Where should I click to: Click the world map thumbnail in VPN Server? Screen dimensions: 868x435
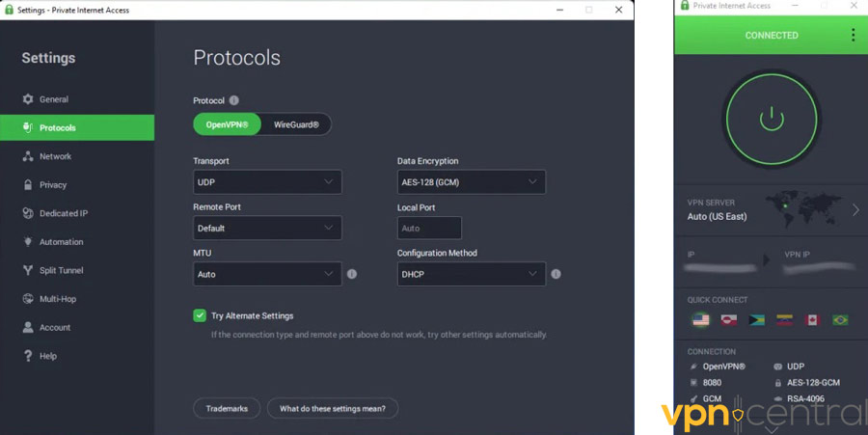[x=803, y=208]
